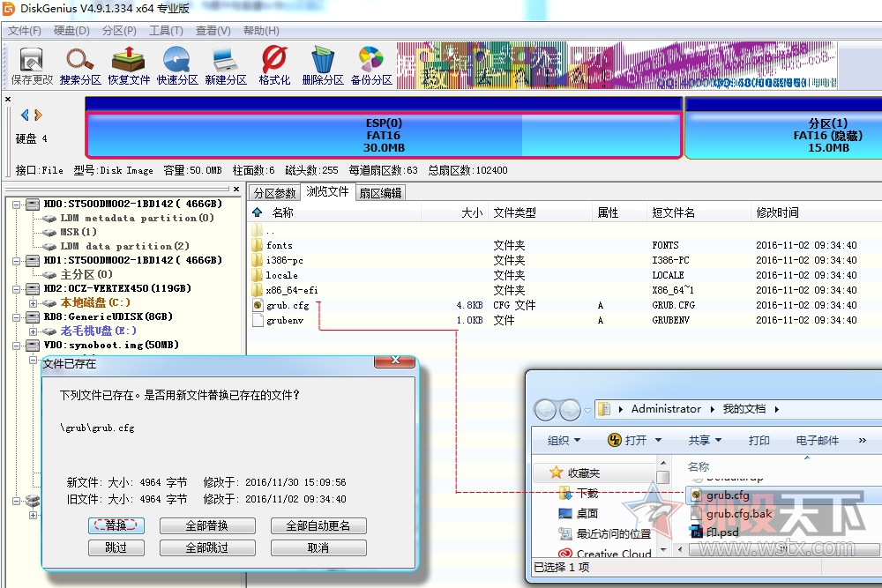Select the 新建分区 new partition icon

coord(226,66)
